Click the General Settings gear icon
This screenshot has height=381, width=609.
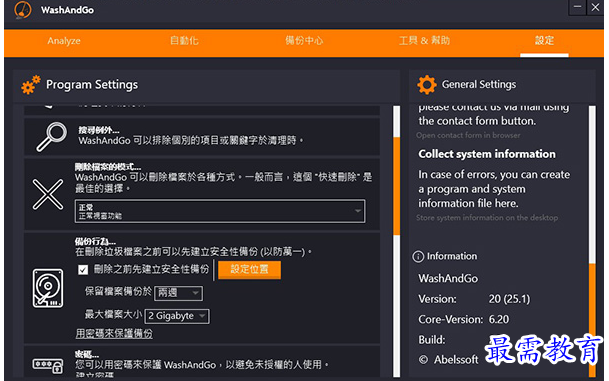click(426, 85)
